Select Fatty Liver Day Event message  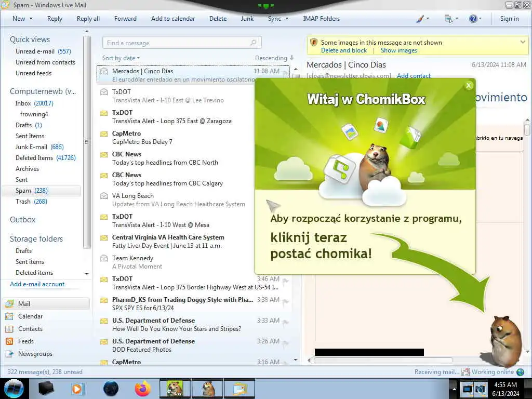194,242
